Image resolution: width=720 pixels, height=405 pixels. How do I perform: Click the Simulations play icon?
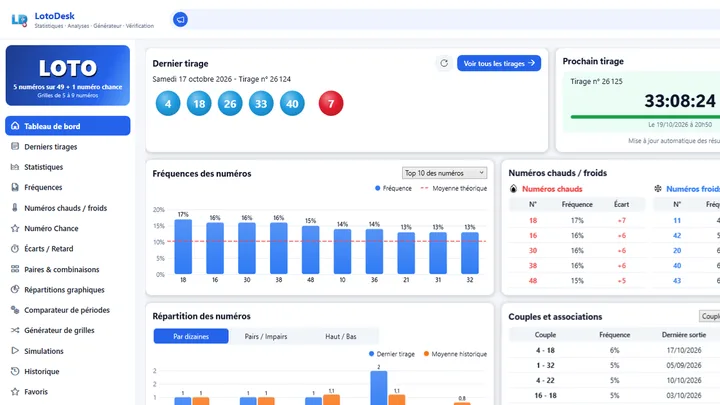coord(15,351)
